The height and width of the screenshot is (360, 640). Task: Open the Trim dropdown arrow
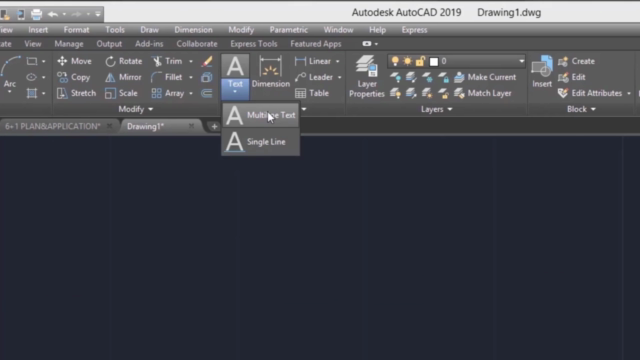(x=191, y=61)
